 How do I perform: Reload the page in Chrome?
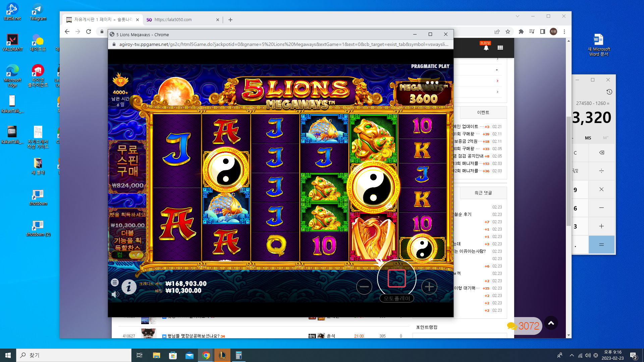click(89, 32)
